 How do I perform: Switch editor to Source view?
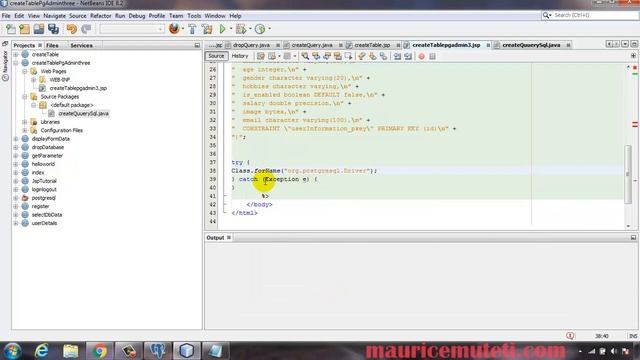[x=216, y=56]
